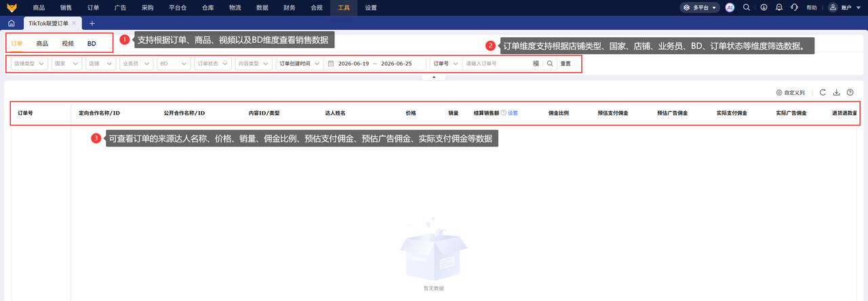Click the refresh table icon
Image resolution: width=868 pixels, height=301 pixels.
[x=823, y=92]
